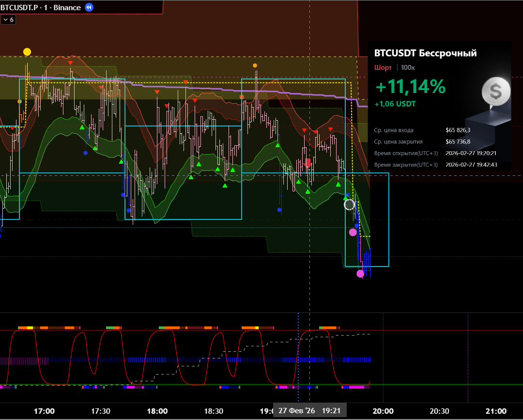The height and width of the screenshot is (420, 523).
Task: Click the large yellow circle marker on chart
Action: [x=27, y=52]
